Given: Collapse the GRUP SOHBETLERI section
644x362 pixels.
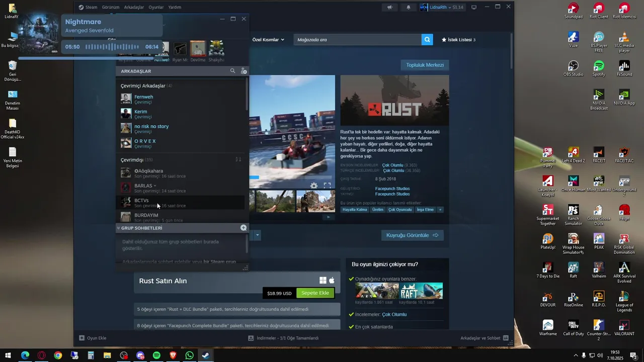Looking at the screenshot, I should click(x=119, y=228).
